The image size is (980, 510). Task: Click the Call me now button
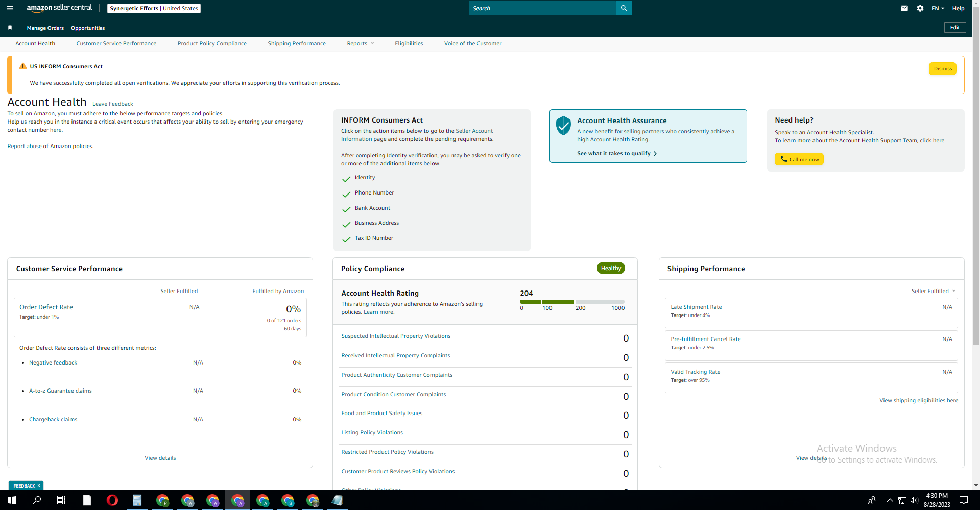tap(799, 159)
